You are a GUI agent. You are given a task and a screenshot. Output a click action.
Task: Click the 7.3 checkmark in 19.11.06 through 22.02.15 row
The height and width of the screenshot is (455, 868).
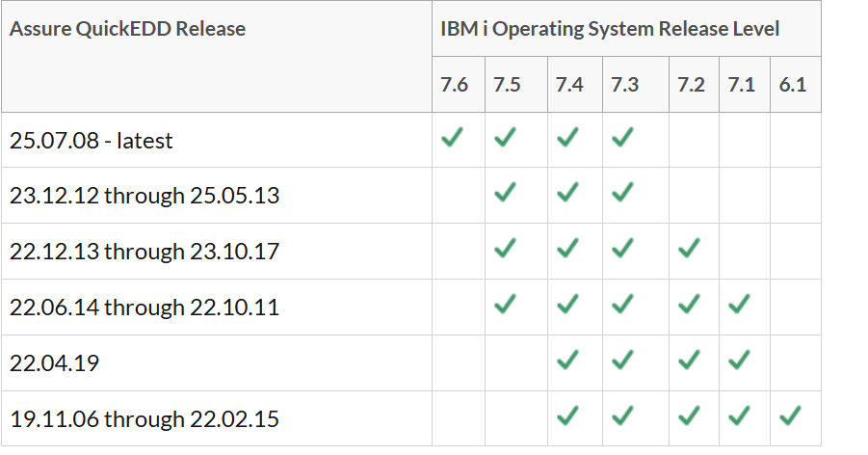[x=622, y=415]
